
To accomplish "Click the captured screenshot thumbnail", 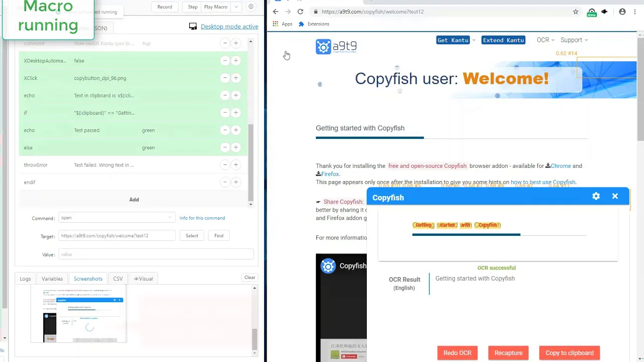I will 78,315.
